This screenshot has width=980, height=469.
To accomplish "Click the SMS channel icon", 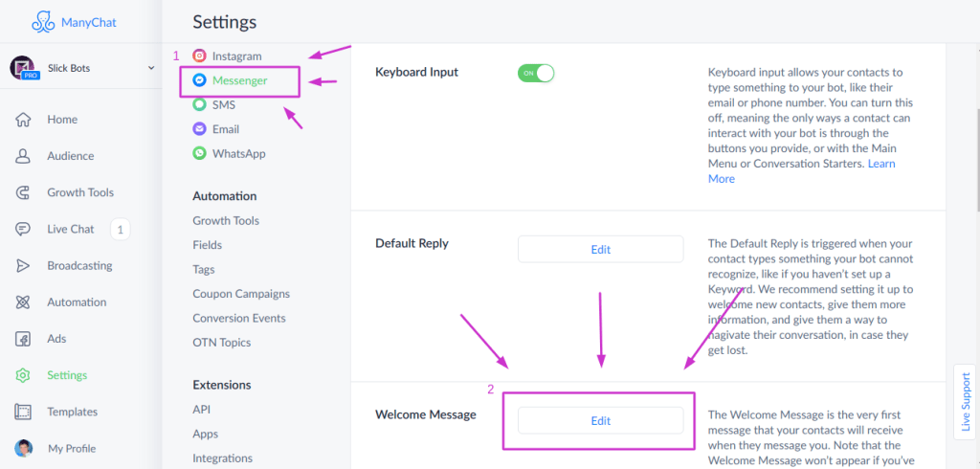I will tap(199, 104).
